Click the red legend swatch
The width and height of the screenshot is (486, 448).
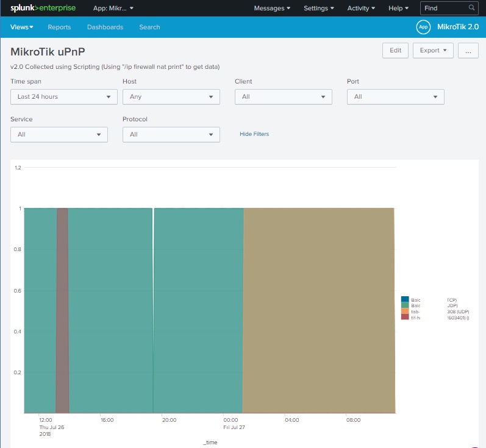[x=404, y=318]
